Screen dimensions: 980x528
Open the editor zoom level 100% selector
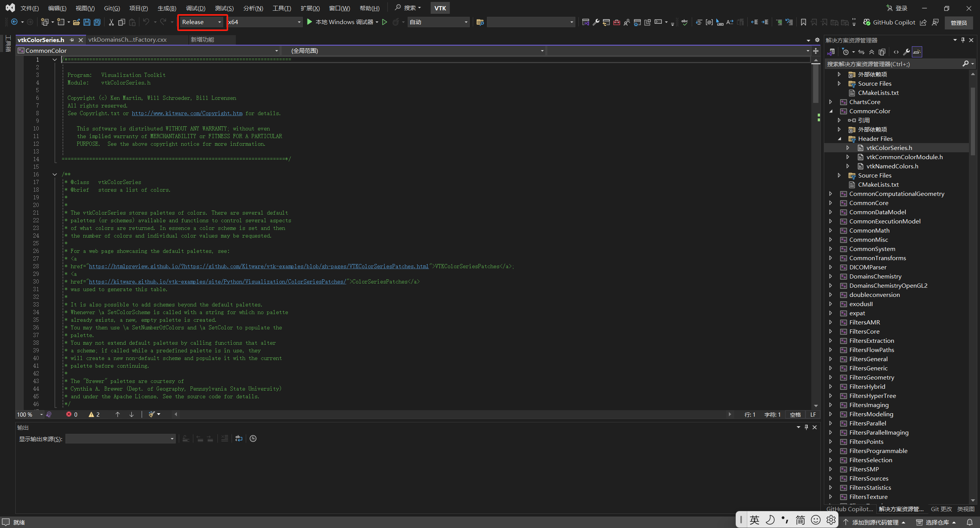tap(29, 414)
